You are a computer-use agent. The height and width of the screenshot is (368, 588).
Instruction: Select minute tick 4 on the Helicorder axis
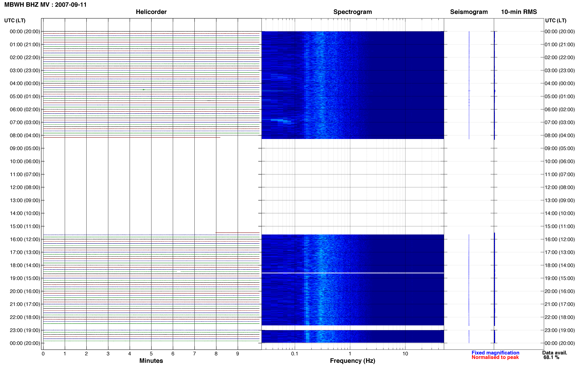130,354
